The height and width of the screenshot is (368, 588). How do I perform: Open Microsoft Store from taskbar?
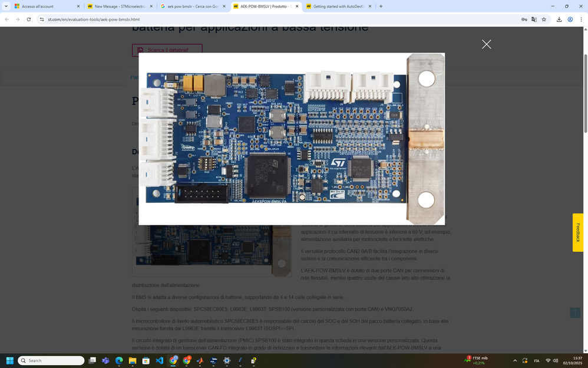(x=146, y=360)
